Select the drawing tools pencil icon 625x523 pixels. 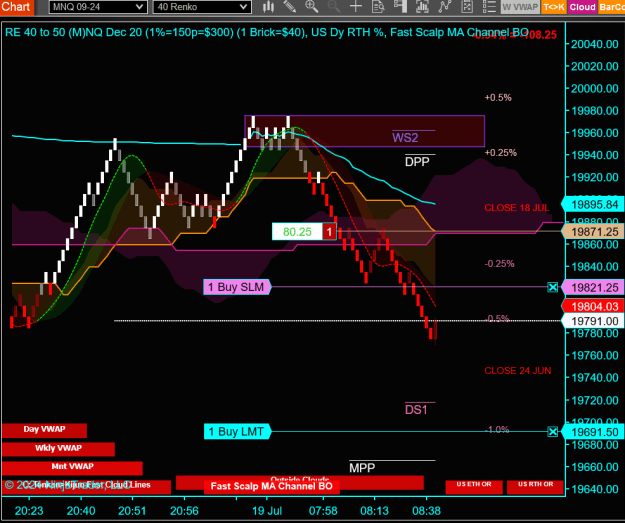pos(290,6)
